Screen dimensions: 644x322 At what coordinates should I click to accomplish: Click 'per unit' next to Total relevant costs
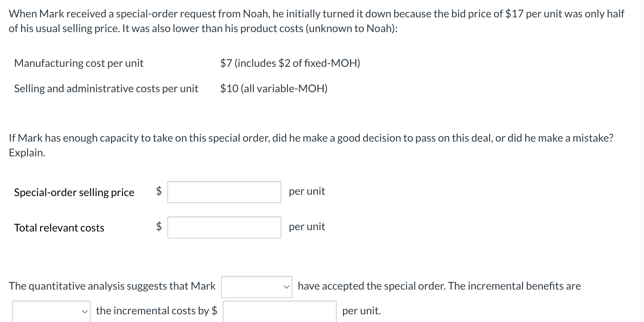[x=307, y=227]
